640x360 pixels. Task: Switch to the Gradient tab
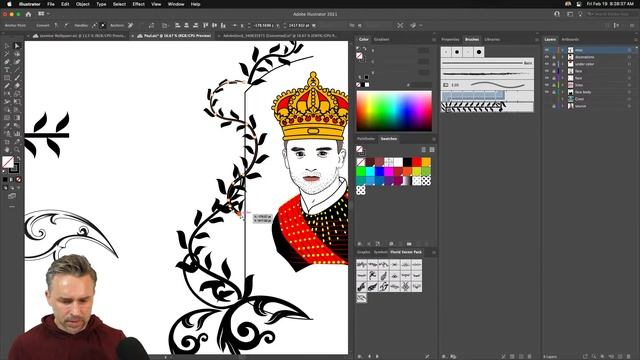(382, 40)
